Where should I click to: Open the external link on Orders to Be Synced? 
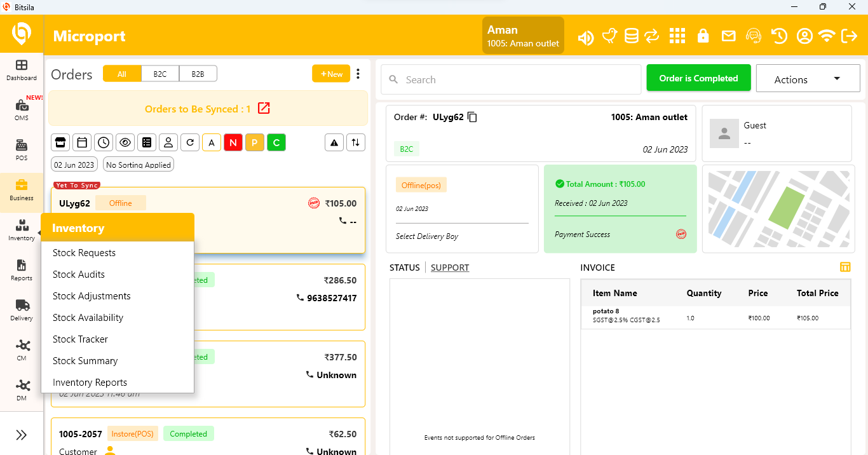point(264,108)
